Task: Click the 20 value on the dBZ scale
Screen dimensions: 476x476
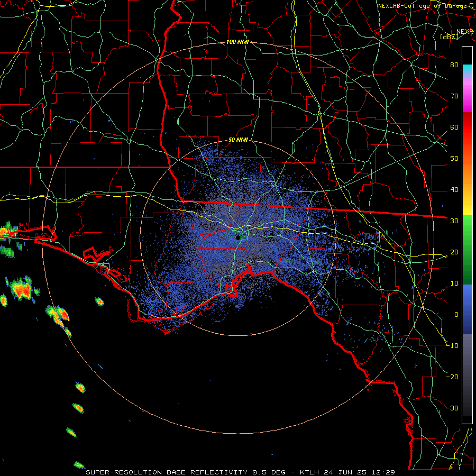Action: pos(454,252)
